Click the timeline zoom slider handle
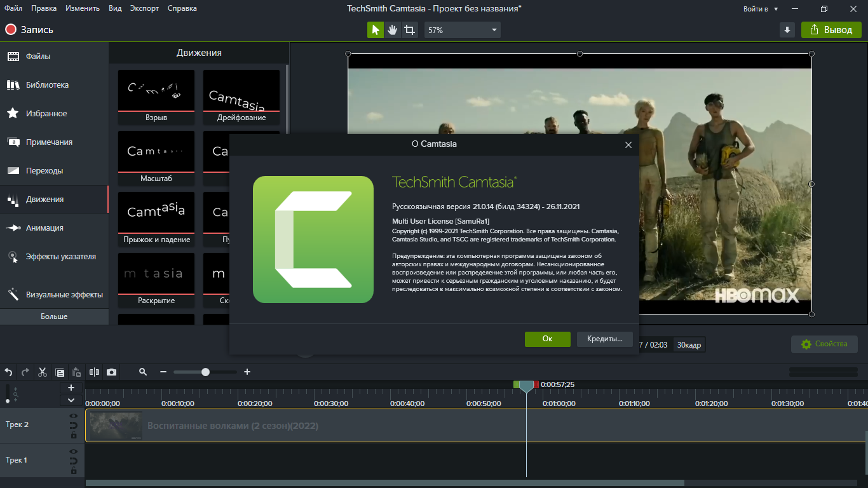 205,372
